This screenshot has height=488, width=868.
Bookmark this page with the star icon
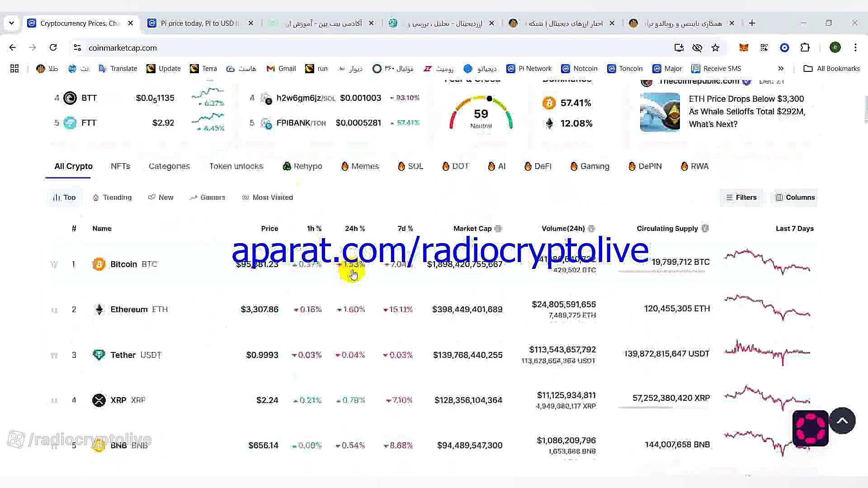click(x=715, y=47)
